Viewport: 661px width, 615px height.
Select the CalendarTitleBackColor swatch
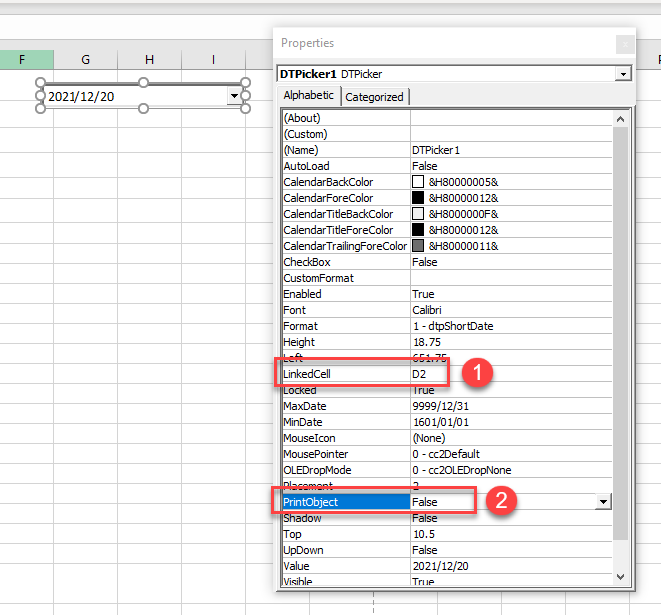pos(418,214)
